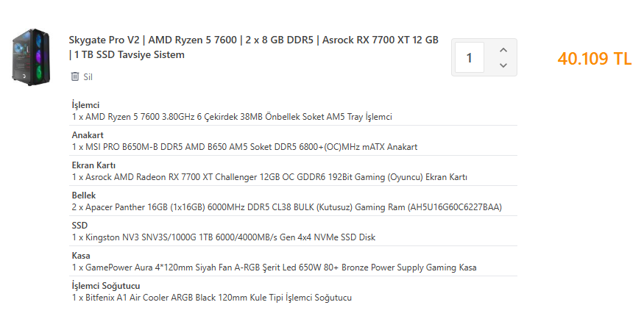
Task: Open the Skygate Pro V2 product thumbnail
Action: coord(31,55)
